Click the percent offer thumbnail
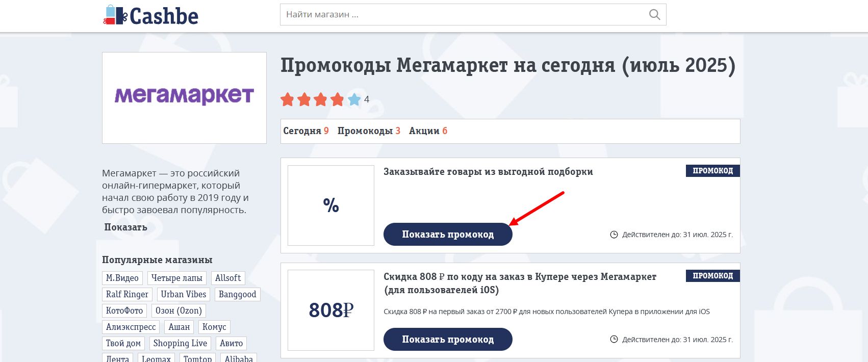The height and width of the screenshot is (362, 868). pos(331,205)
